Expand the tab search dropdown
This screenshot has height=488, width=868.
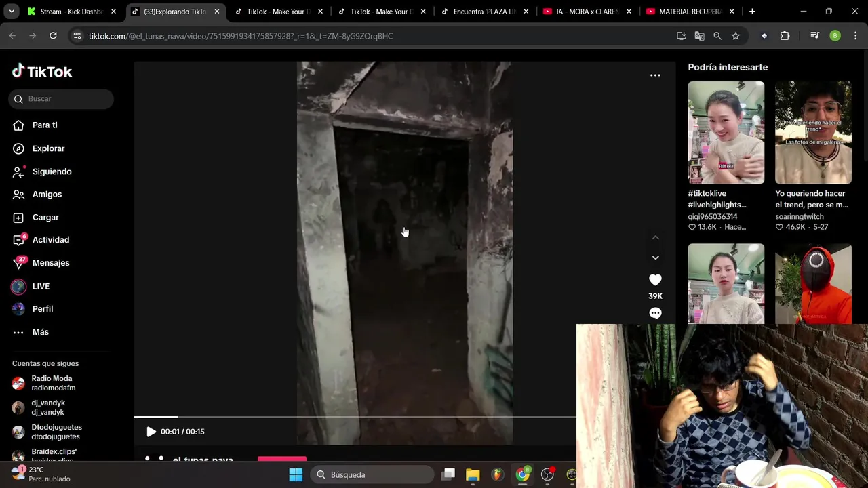click(11, 12)
